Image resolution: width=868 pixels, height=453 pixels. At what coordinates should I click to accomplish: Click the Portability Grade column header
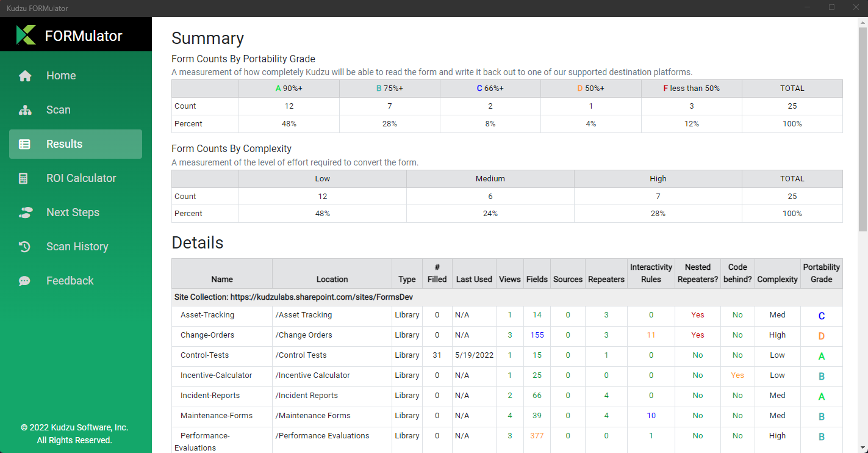pyautogui.click(x=821, y=273)
